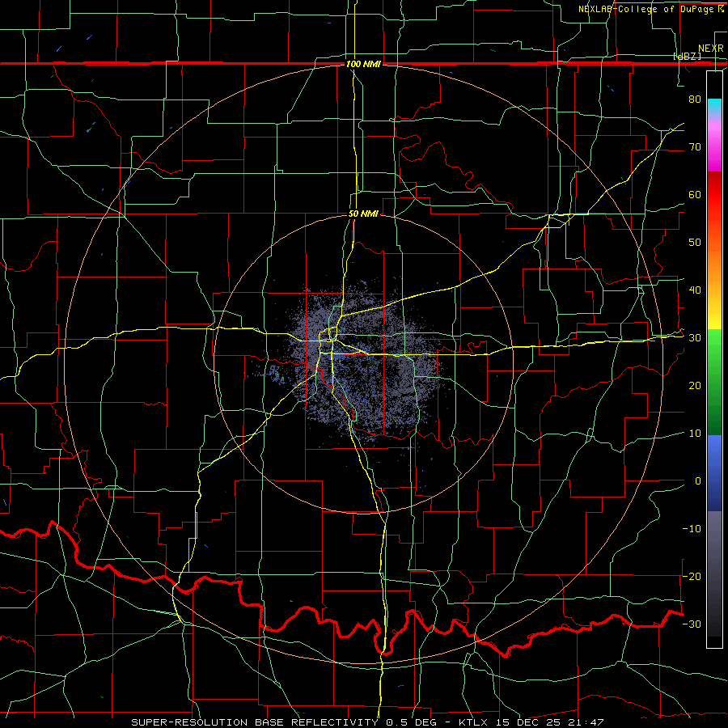This screenshot has height=728, width=728.
Task: Click the 60 dBZ tick label
Action: click(x=695, y=194)
